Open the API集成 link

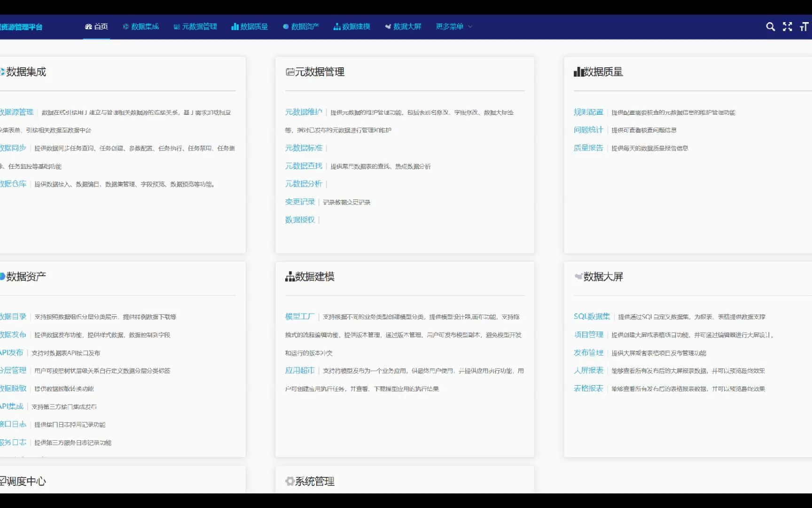tap(12, 406)
